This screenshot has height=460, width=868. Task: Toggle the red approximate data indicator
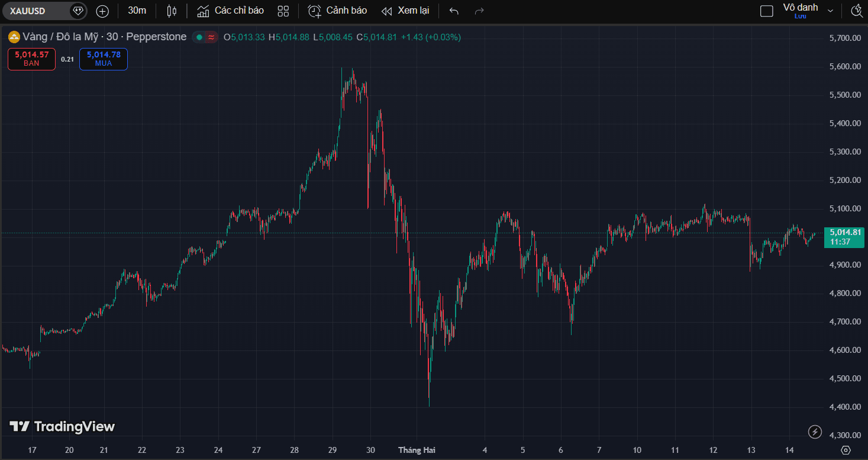tap(211, 37)
